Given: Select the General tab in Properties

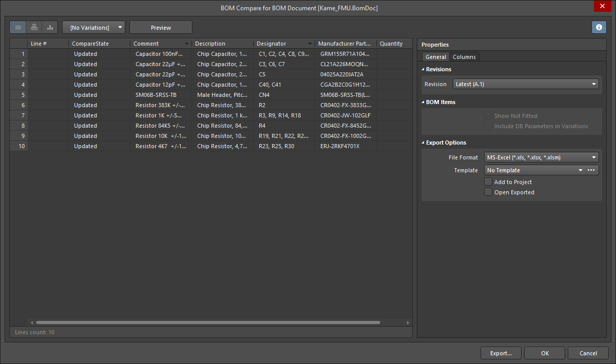Looking at the screenshot, I should click(435, 56).
